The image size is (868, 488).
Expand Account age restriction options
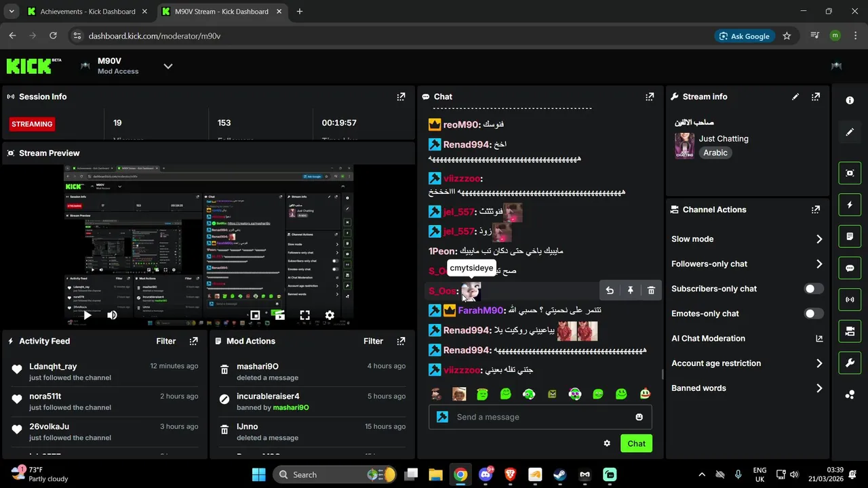click(819, 363)
